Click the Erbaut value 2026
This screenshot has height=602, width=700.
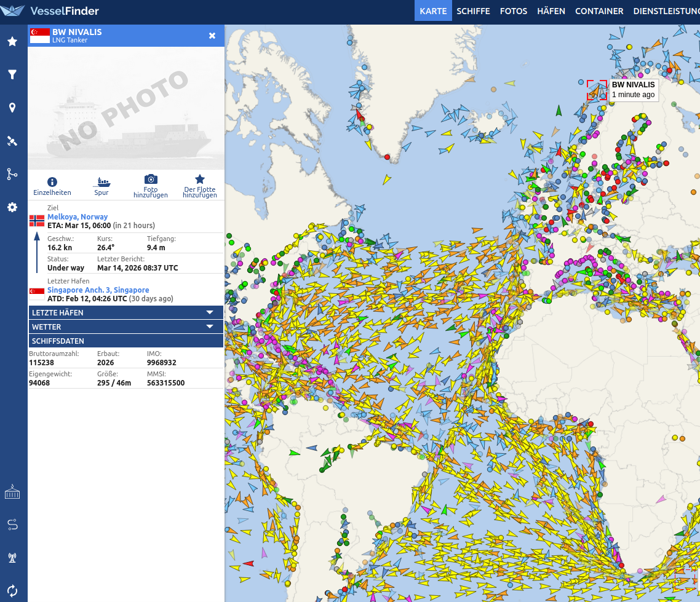tap(105, 363)
